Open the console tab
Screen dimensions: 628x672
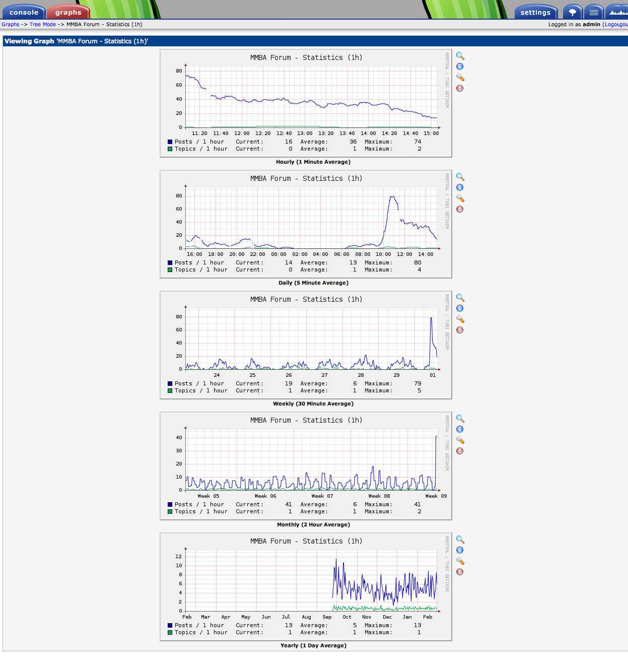24,12
